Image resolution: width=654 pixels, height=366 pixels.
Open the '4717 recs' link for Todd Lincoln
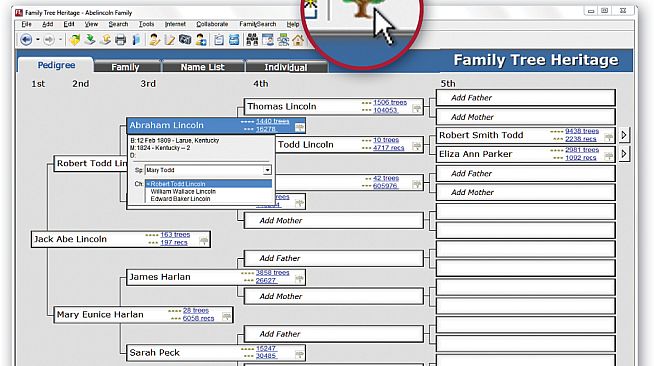click(x=389, y=148)
